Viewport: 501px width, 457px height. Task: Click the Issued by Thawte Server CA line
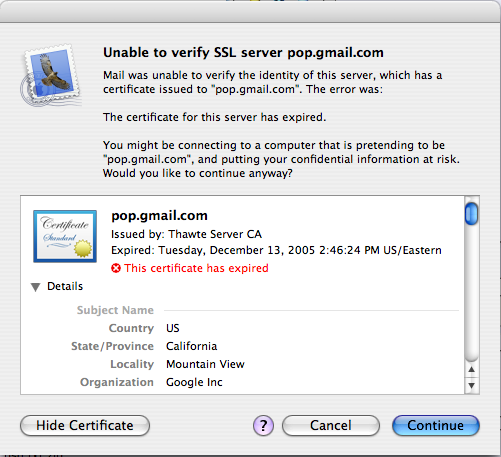click(x=186, y=234)
